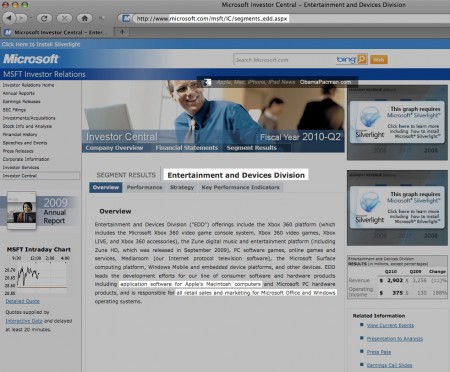
Task: Click the Bing search magnifier icon
Action: tap(362, 60)
